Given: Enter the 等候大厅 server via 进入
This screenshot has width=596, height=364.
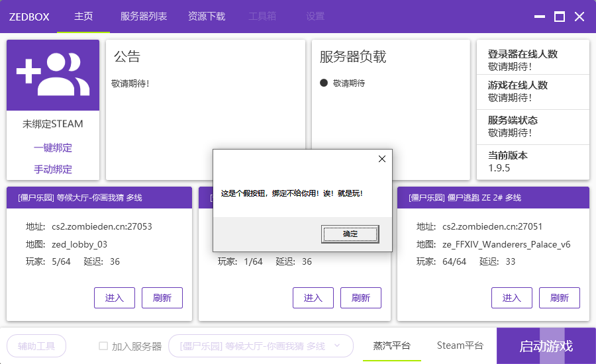Looking at the screenshot, I should (x=115, y=298).
